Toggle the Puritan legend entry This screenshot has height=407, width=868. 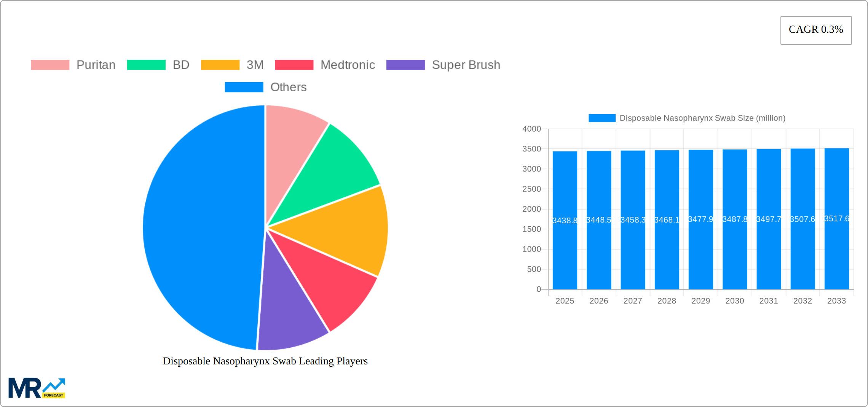(73, 65)
